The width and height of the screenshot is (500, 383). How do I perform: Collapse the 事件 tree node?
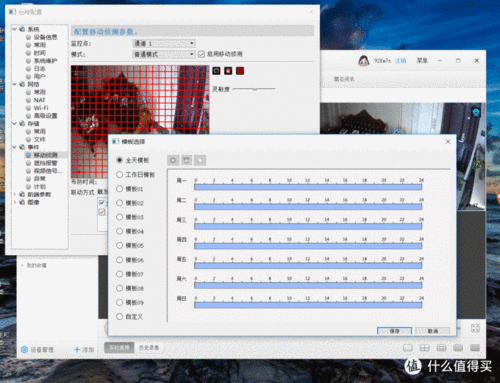point(14,147)
